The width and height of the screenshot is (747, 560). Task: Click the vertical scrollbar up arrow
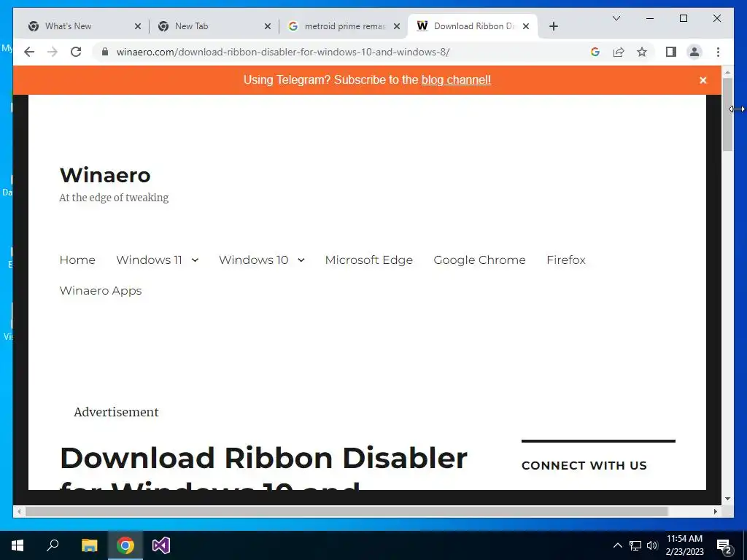tap(727, 72)
